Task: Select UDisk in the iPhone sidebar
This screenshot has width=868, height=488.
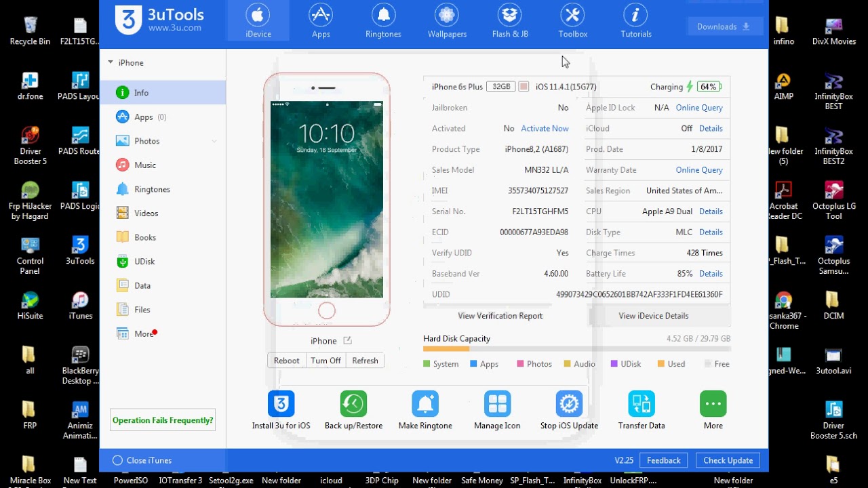Action: click(x=143, y=261)
